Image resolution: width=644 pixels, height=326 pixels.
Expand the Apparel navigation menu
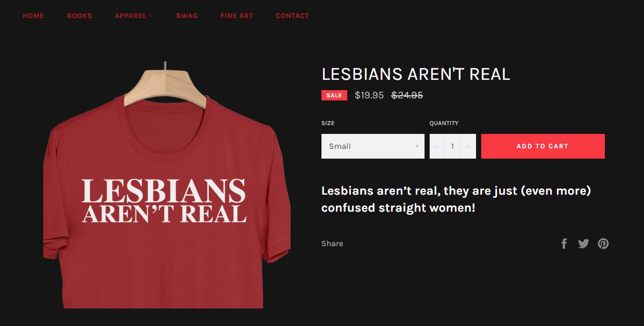(x=133, y=15)
